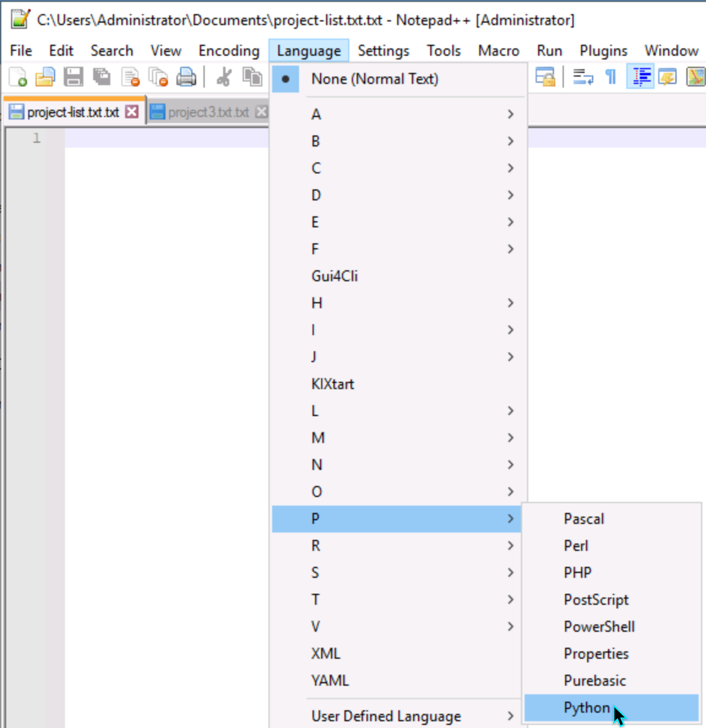Expand the J languages submenu

(x=398, y=357)
